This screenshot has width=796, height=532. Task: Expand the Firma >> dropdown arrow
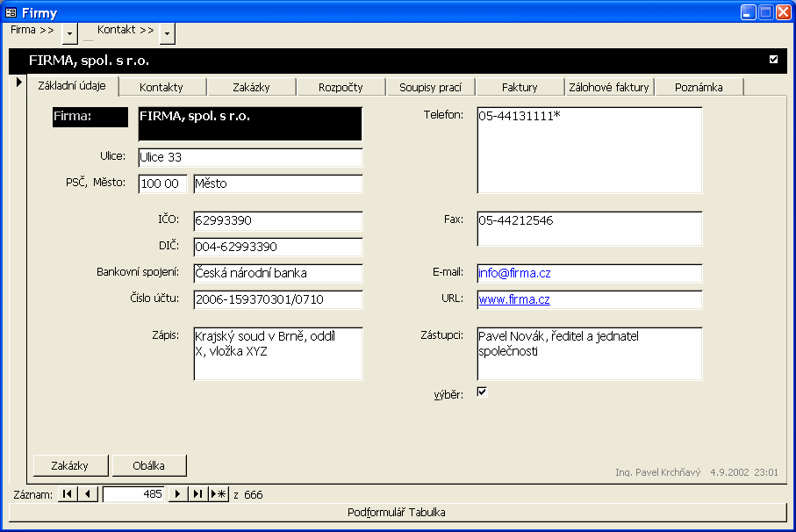tap(70, 32)
